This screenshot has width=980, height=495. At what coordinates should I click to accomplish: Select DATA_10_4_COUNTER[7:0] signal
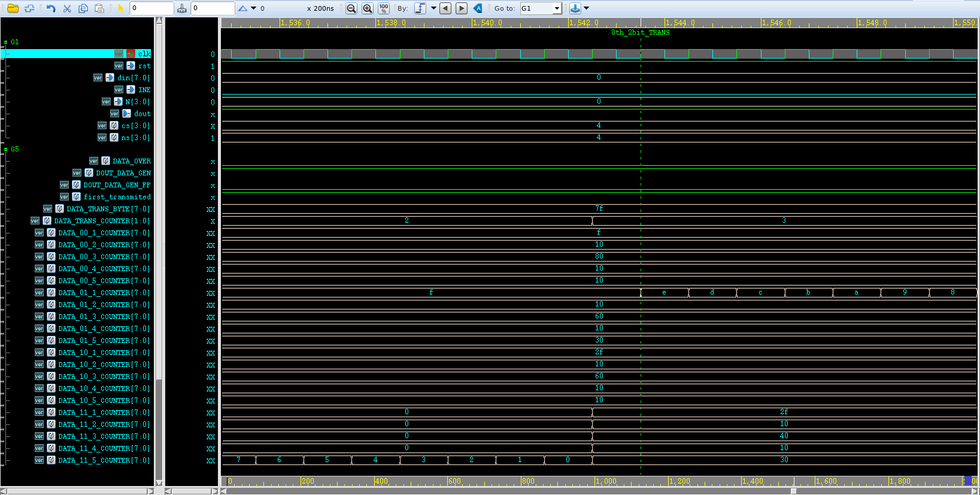coord(104,388)
